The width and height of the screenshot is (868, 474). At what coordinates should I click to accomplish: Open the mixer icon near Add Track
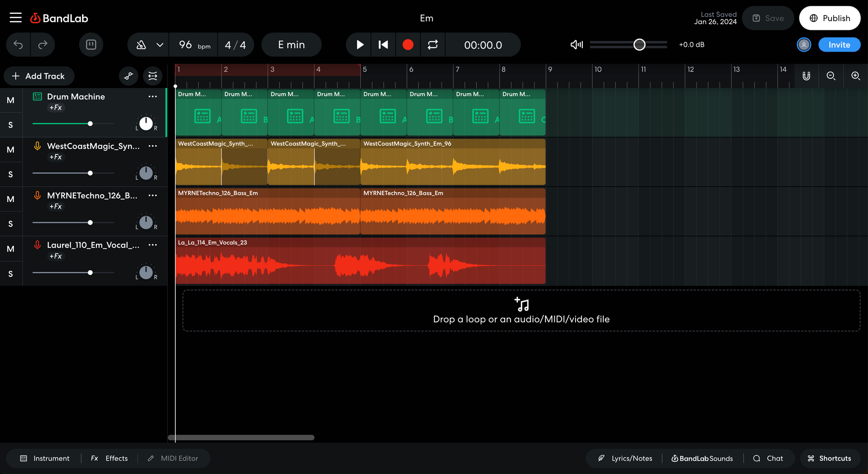click(153, 76)
